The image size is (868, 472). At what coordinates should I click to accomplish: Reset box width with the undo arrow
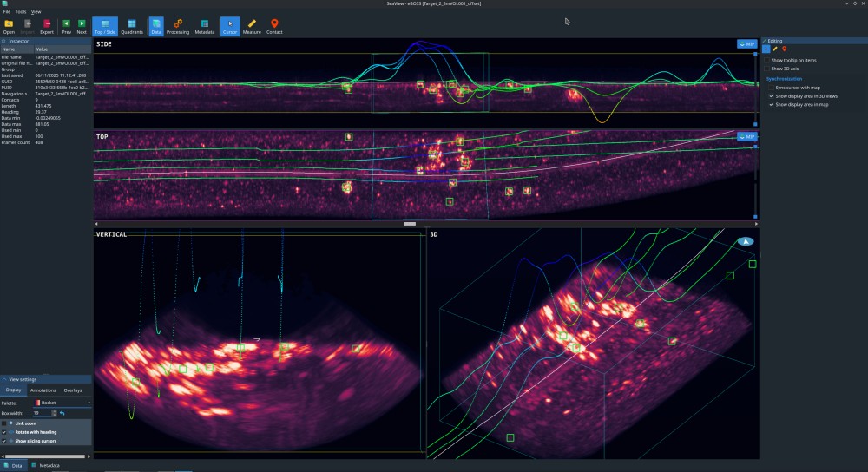(62, 413)
